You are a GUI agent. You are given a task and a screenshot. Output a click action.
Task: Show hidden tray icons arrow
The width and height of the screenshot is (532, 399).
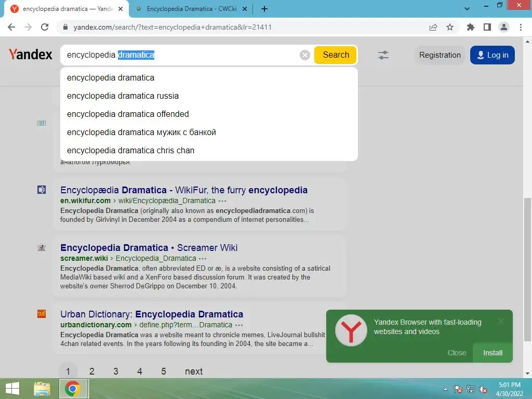(x=445, y=389)
